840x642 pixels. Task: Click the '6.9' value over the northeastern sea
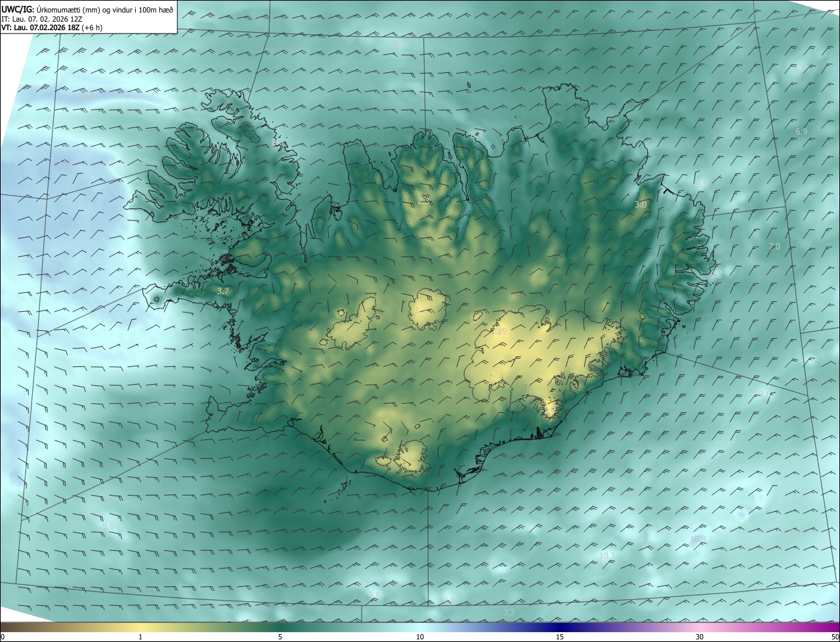(x=801, y=132)
